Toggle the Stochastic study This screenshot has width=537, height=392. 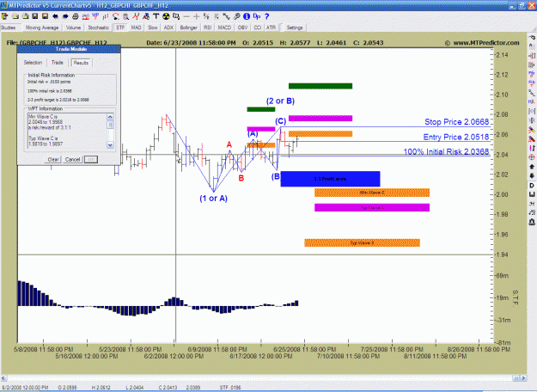point(98,28)
